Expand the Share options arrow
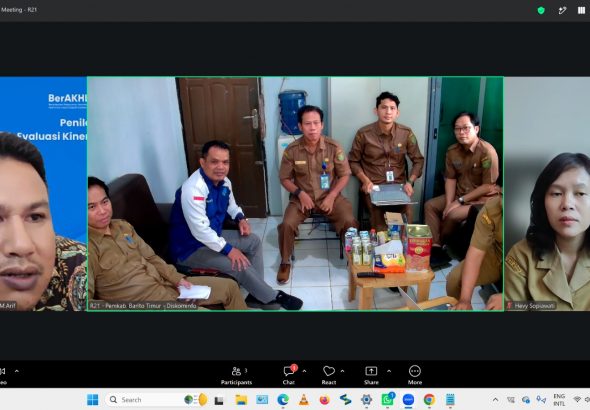The image size is (590, 410). point(389,371)
